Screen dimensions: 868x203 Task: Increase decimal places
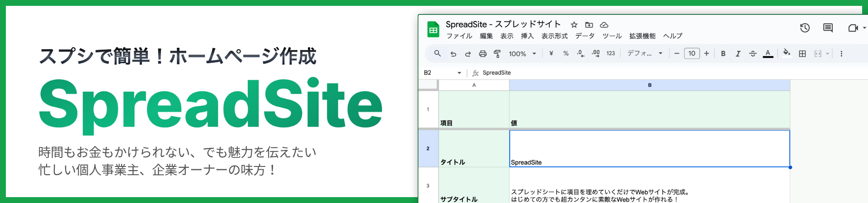(596, 53)
